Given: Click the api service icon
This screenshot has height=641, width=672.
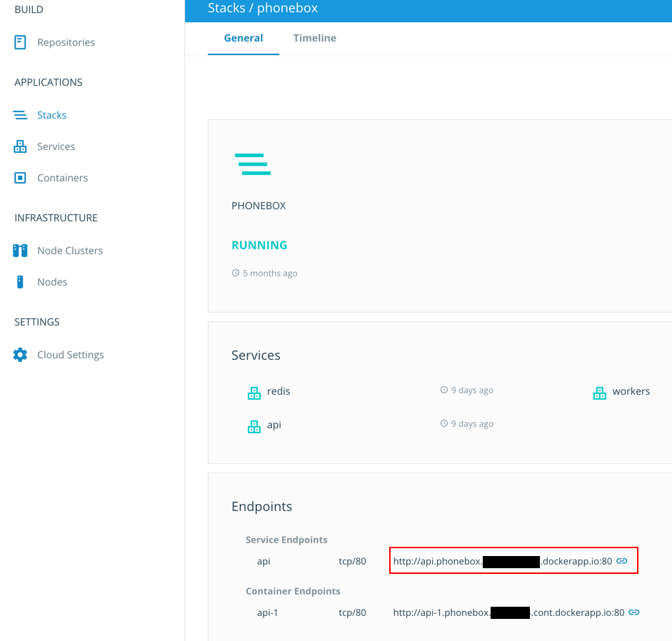Looking at the screenshot, I should click(254, 425).
